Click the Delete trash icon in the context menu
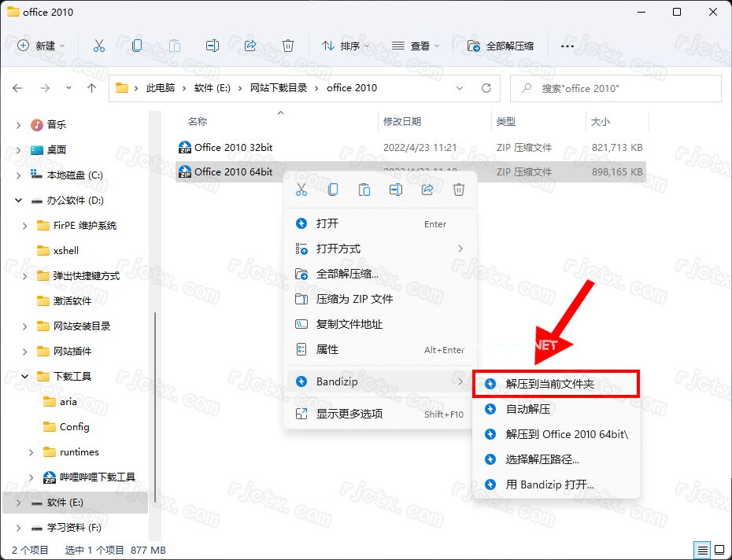The image size is (732, 560). click(459, 189)
